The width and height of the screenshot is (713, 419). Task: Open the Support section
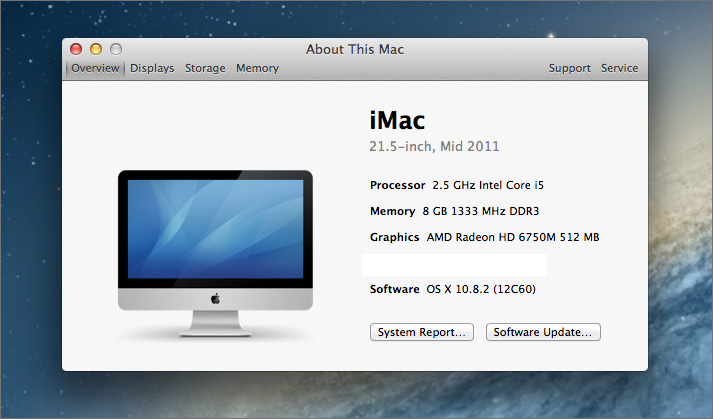(569, 68)
